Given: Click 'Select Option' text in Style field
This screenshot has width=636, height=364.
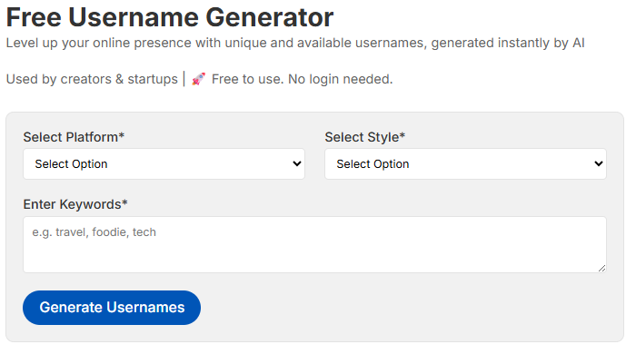Looking at the screenshot, I should (373, 164).
